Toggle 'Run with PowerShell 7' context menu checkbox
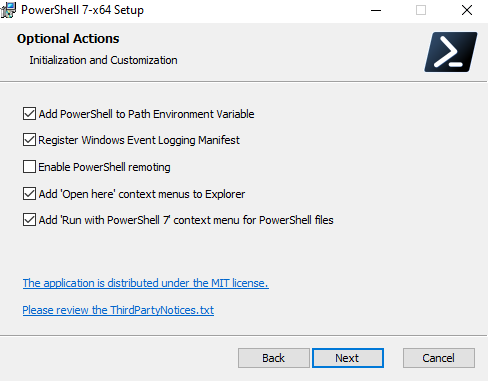The image size is (488, 381). coord(29,220)
